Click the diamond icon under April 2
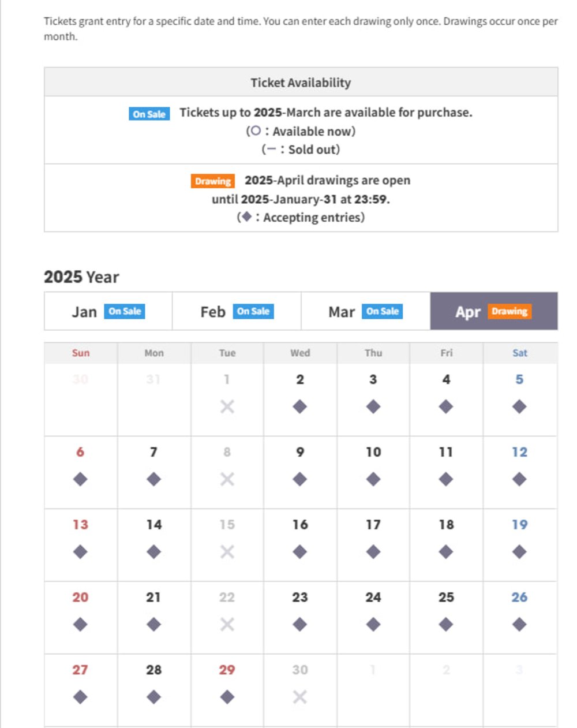This screenshot has height=728, width=577. point(299,407)
